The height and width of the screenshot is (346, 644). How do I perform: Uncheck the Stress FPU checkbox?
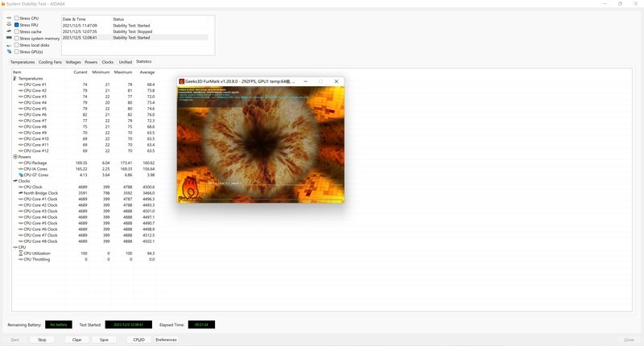pyautogui.click(x=17, y=25)
